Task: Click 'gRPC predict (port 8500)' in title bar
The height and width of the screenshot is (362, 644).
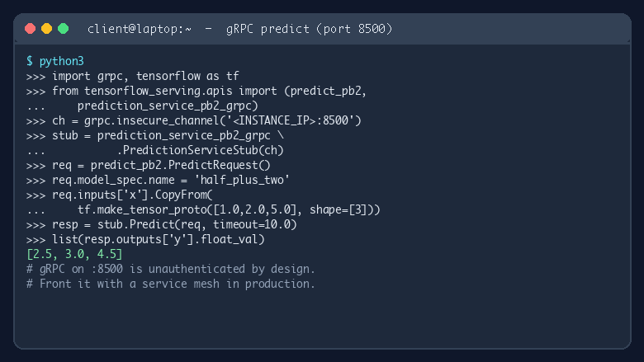Action: point(310,29)
